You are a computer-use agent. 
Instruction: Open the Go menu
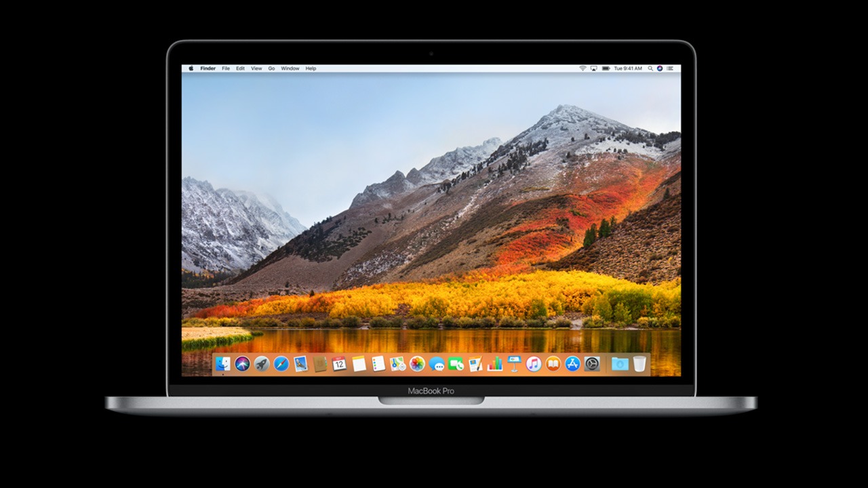click(x=271, y=68)
